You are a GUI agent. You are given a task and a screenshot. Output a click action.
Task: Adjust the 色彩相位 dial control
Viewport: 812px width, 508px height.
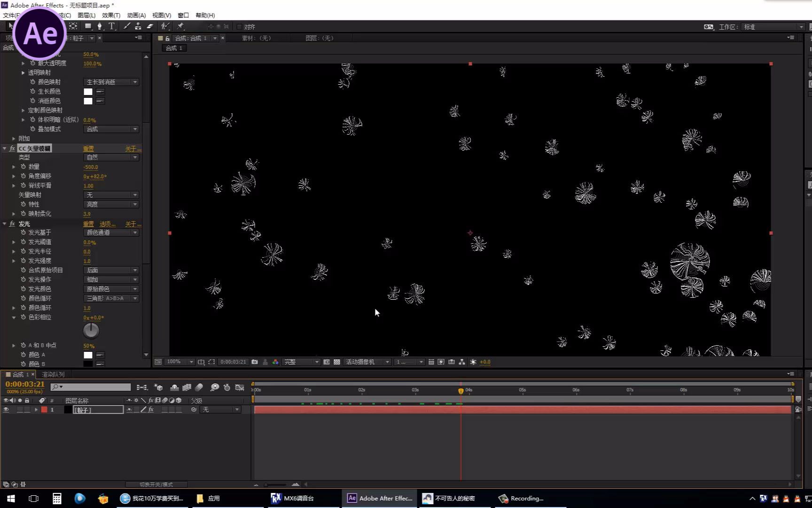[91, 330]
